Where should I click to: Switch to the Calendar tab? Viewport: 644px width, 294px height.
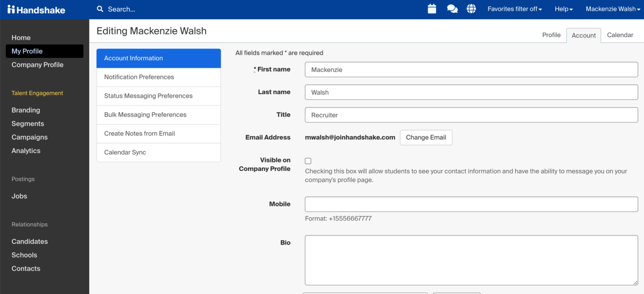620,35
